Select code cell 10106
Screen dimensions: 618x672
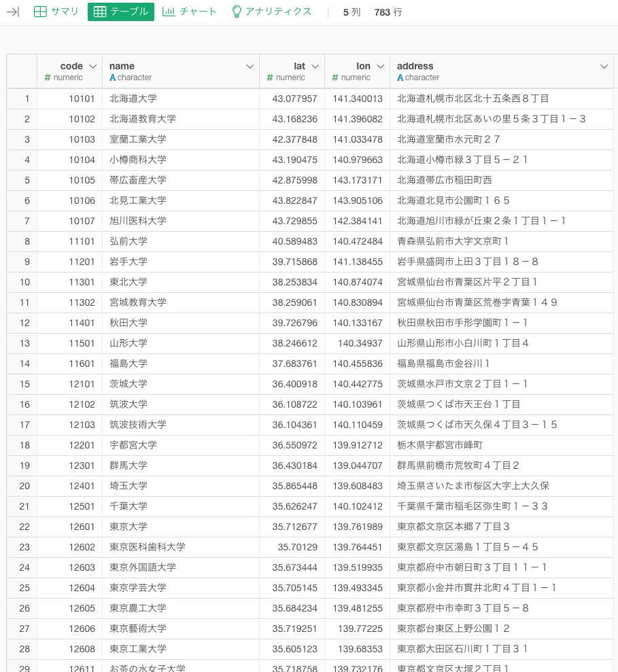click(69, 200)
